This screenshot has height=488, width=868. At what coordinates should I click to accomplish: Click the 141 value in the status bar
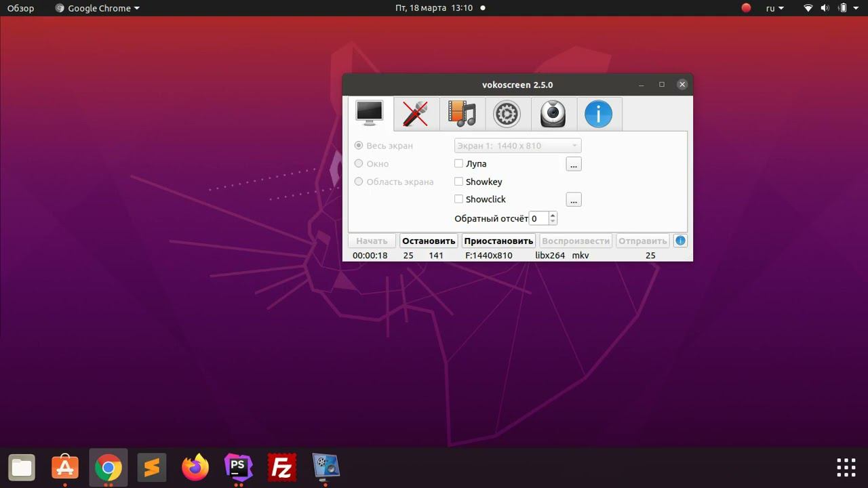(x=436, y=256)
